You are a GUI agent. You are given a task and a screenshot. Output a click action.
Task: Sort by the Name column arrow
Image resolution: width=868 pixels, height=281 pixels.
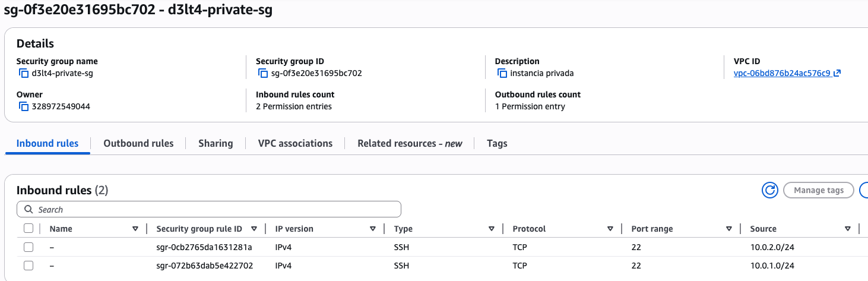(135, 229)
